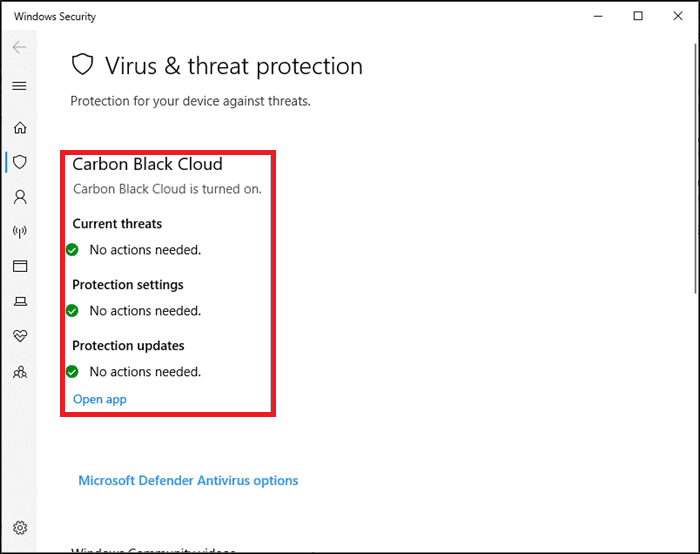Viewport: 700px width, 554px height.
Task: Open App & browser control icon
Action: tap(19, 266)
